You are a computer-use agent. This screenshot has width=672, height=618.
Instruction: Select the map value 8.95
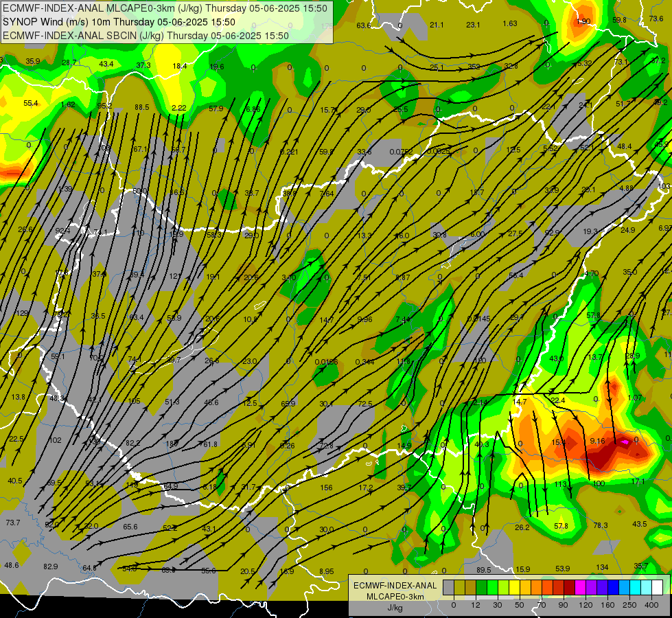327,571
